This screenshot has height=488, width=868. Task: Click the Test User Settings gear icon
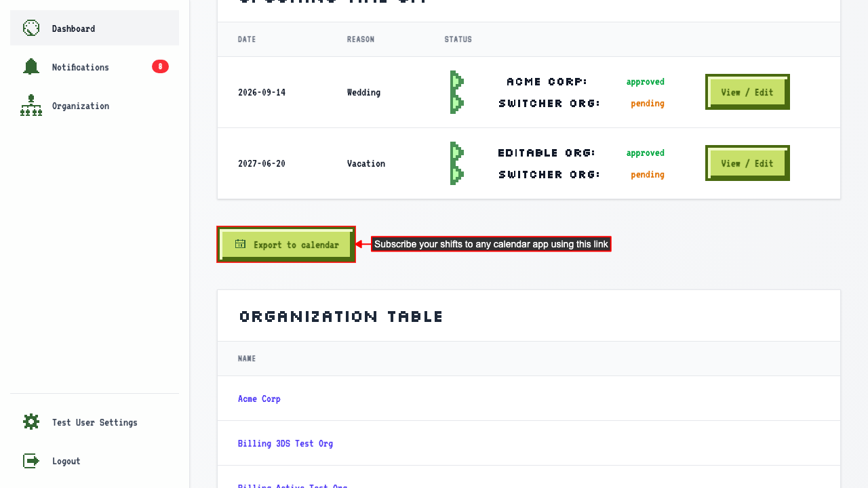31,422
